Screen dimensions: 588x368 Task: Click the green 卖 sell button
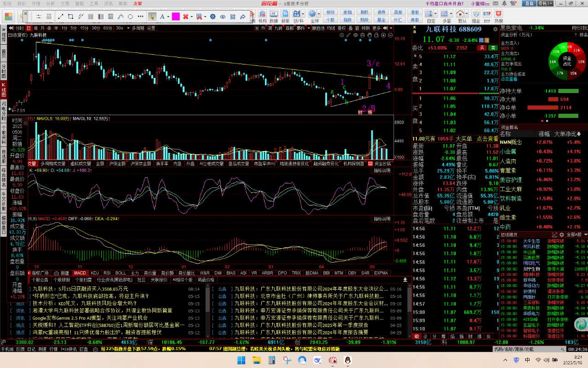pyautogui.click(x=493, y=47)
